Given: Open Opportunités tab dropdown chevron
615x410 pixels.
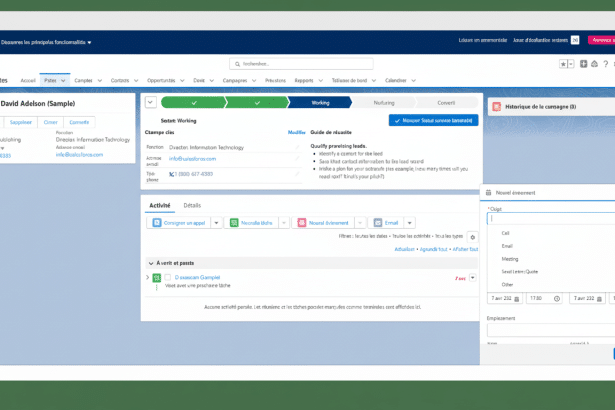Looking at the screenshot, I should (x=182, y=80).
